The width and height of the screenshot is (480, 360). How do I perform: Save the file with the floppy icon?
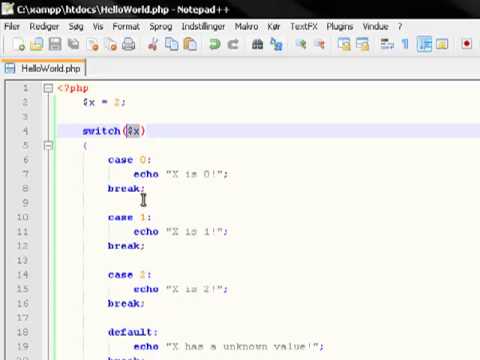(55, 44)
